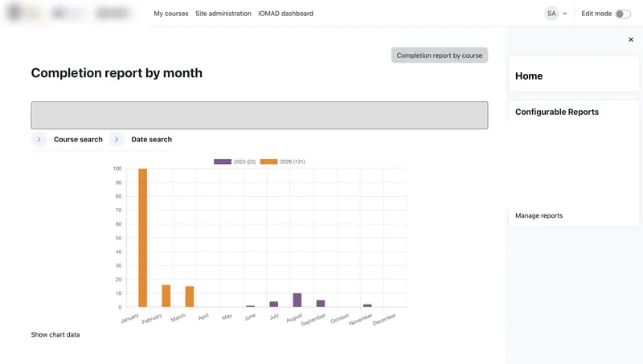The width and height of the screenshot is (643, 364).
Task: Click the October label on the chart axis
Action: pyautogui.click(x=340, y=318)
